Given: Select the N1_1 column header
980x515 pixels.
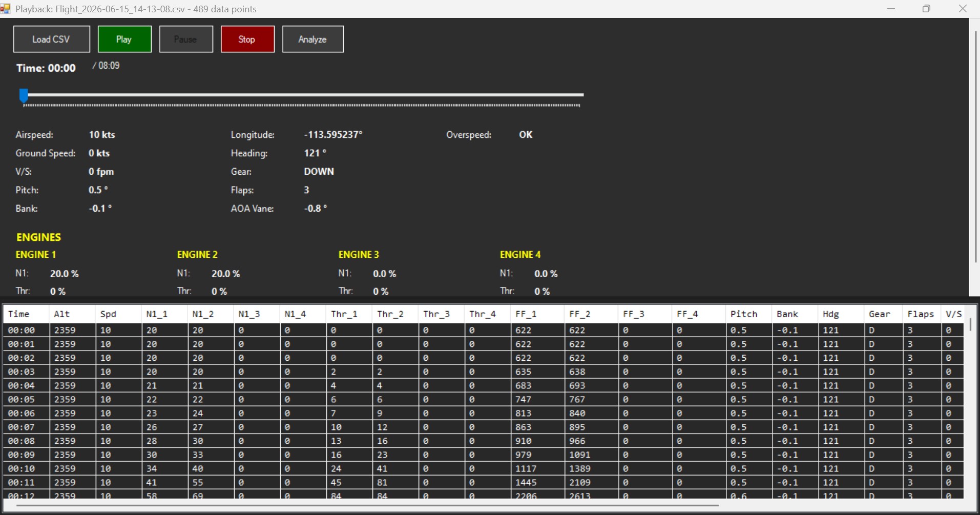Looking at the screenshot, I should 164,314.
